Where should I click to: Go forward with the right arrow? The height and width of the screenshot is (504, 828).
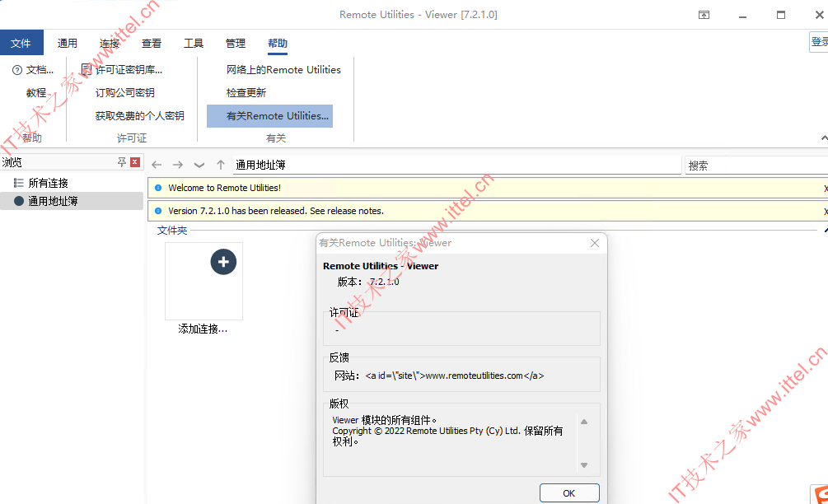178,166
